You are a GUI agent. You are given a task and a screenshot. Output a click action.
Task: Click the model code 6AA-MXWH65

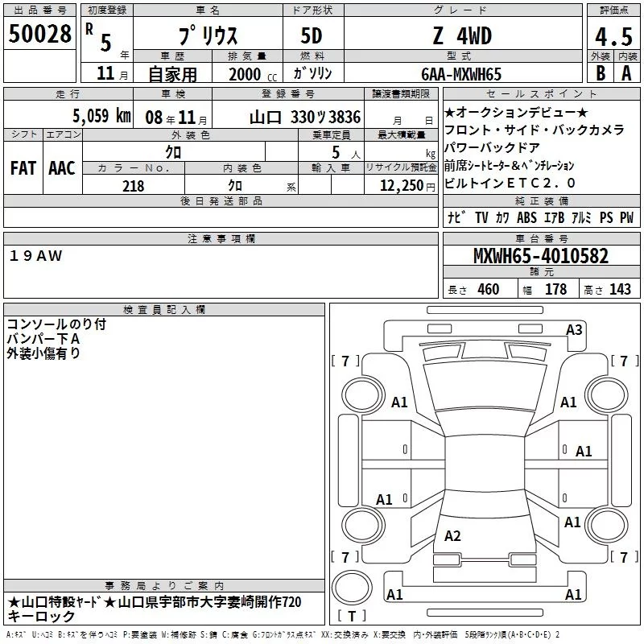pos(461,74)
